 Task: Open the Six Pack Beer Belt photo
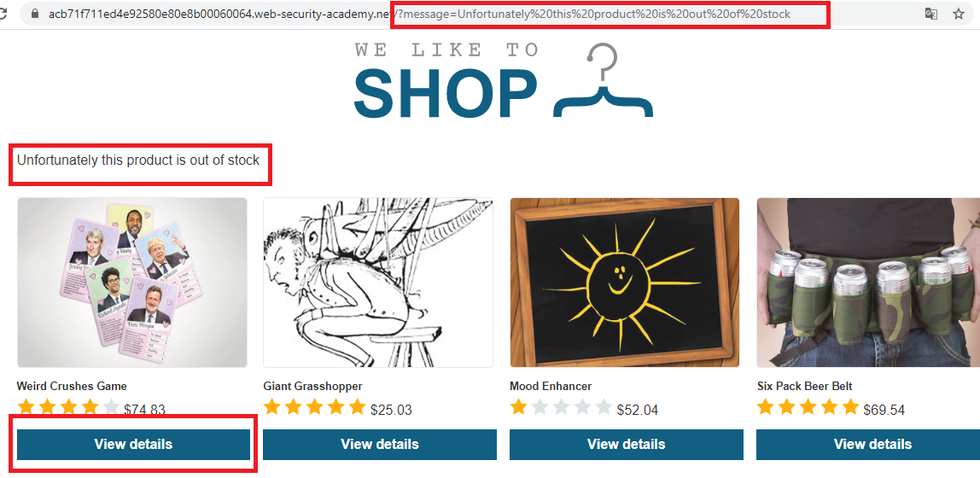coord(869,283)
